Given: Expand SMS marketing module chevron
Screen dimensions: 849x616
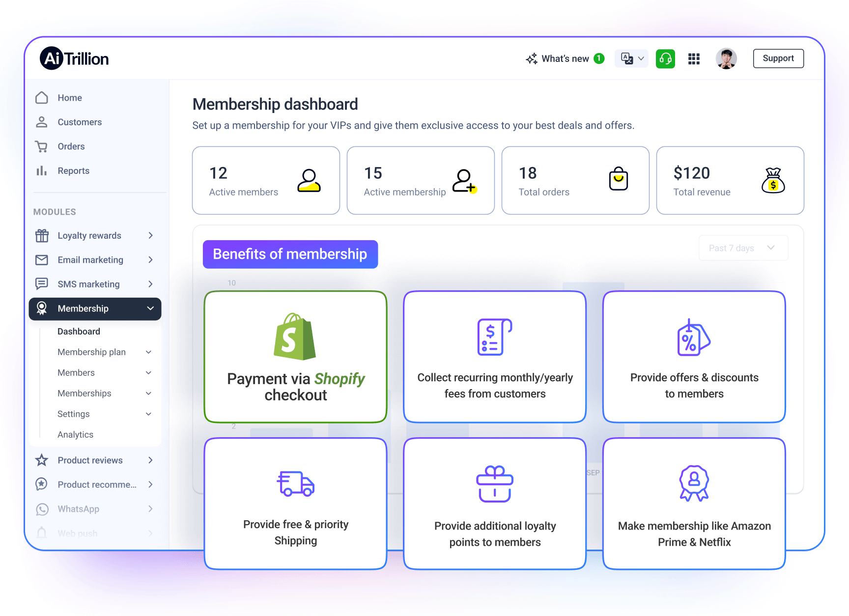Looking at the screenshot, I should pyautogui.click(x=150, y=284).
